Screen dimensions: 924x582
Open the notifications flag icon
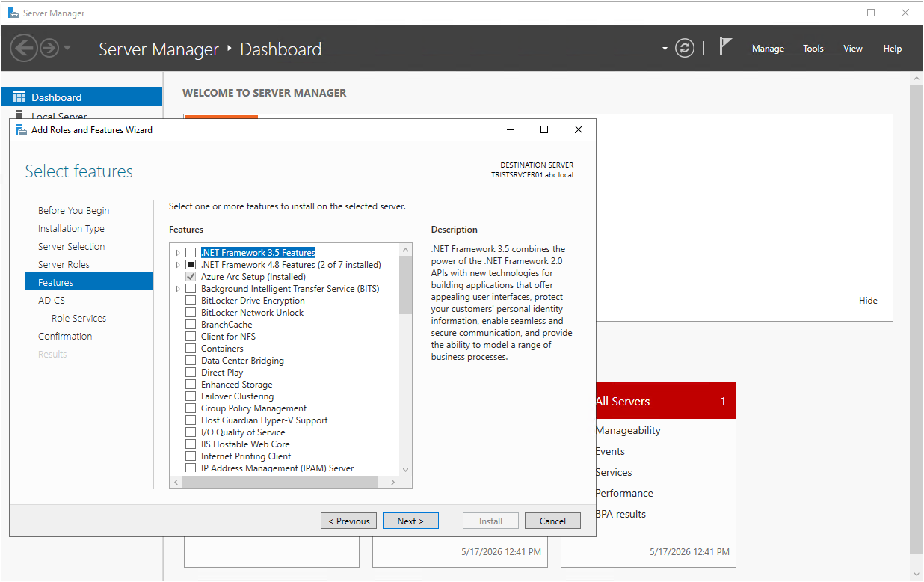tap(725, 47)
